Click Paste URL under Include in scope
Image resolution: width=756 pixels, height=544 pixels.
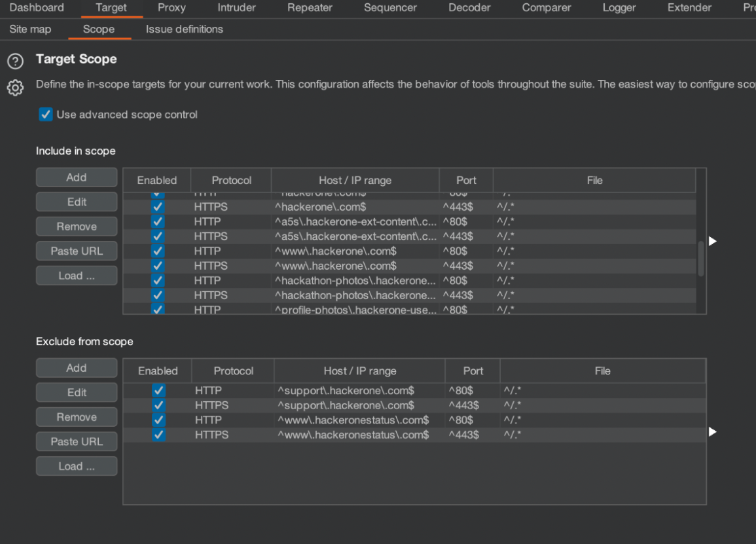pyautogui.click(x=77, y=251)
